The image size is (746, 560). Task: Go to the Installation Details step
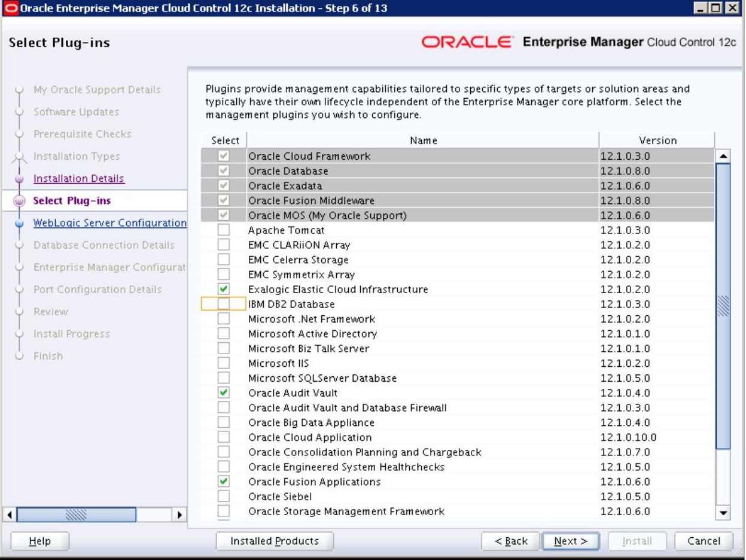coord(79,178)
